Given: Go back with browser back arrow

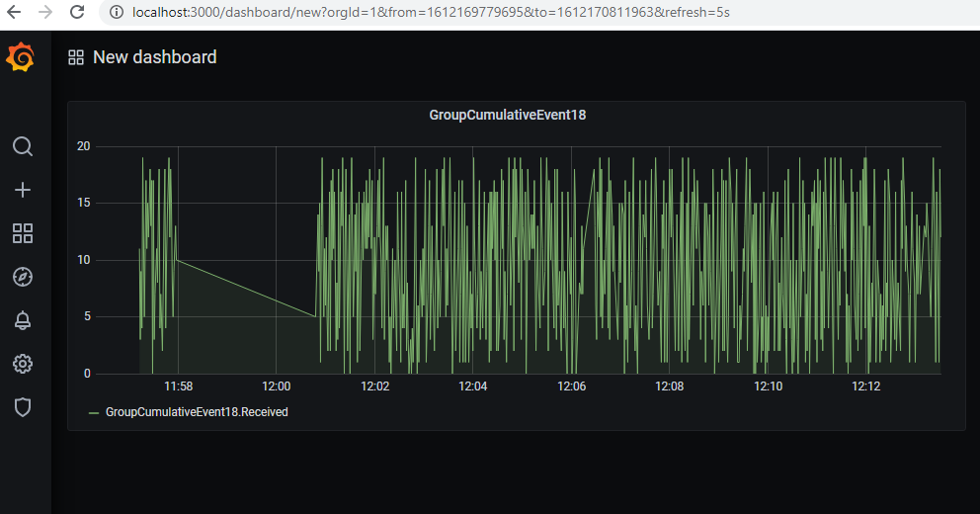Looking at the screenshot, I should 13,12.
